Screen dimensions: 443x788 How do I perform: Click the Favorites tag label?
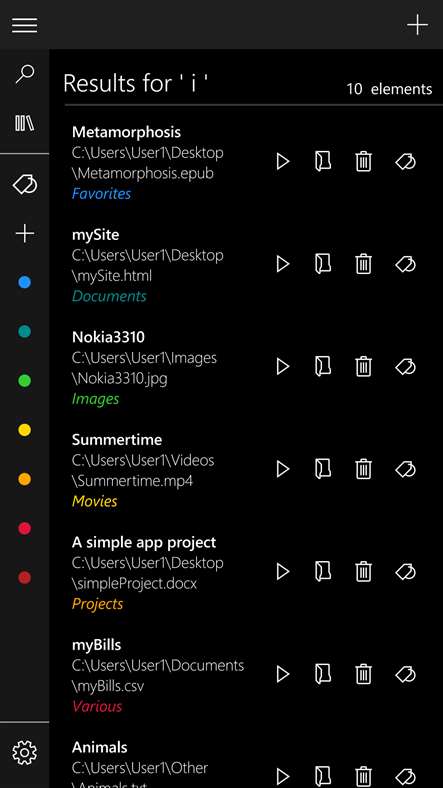[x=101, y=193]
